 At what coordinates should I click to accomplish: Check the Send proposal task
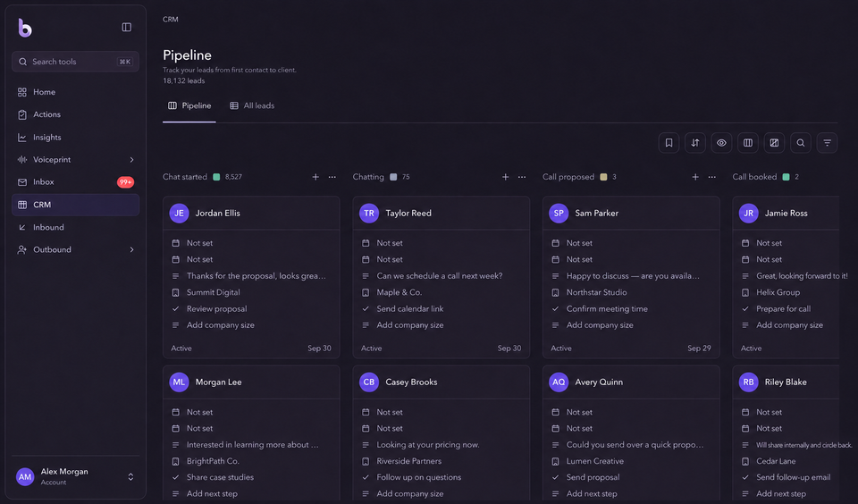(x=555, y=477)
